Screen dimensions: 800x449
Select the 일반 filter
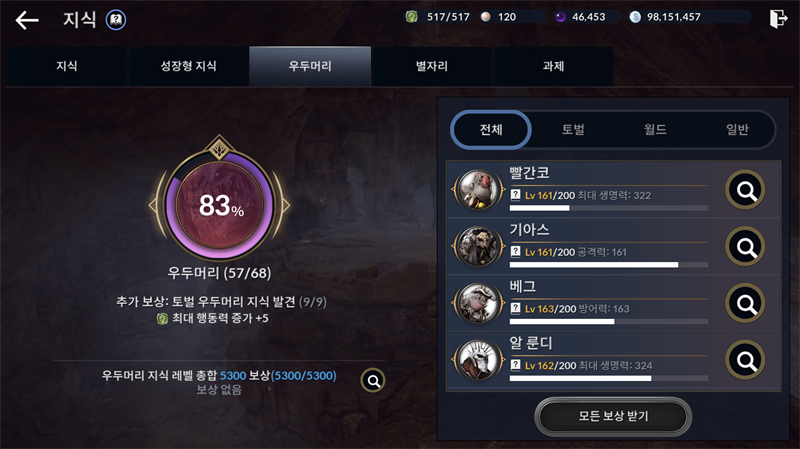(737, 130)
